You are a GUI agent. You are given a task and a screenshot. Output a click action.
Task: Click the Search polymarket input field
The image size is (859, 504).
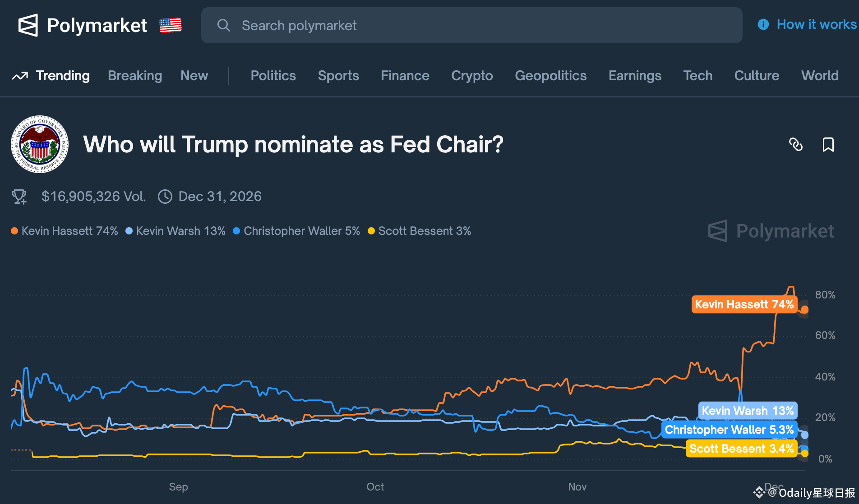471,25
